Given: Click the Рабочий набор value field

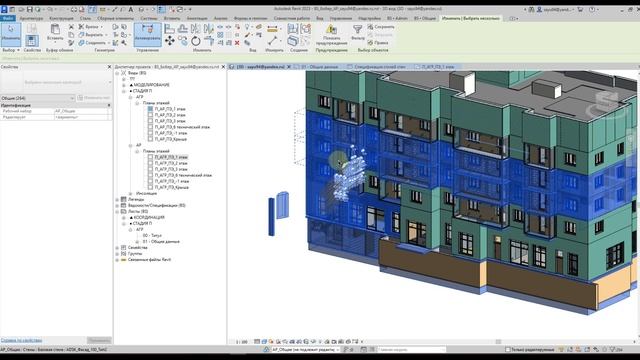Looking at the screenshot, I should point(82,111).
